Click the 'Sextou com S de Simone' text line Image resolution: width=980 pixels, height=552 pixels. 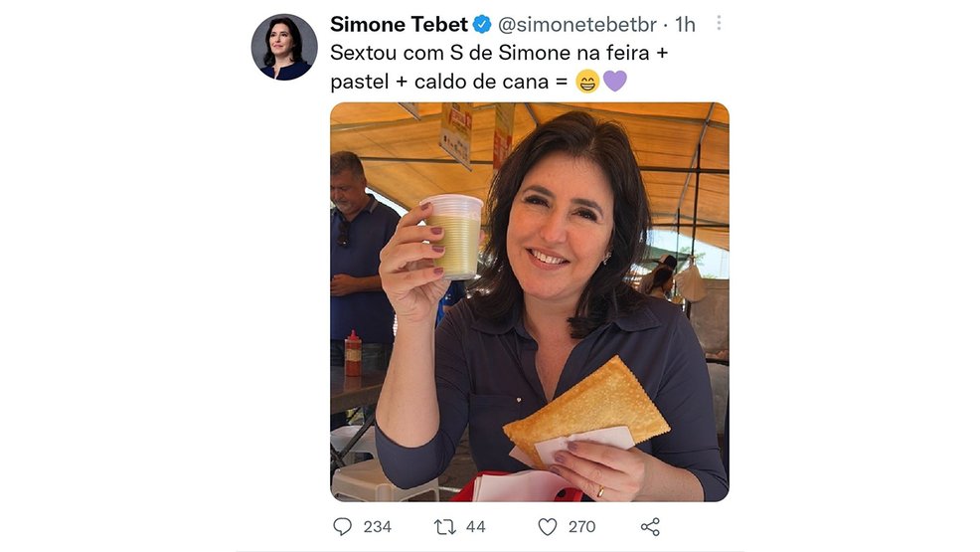coord(499,53)
